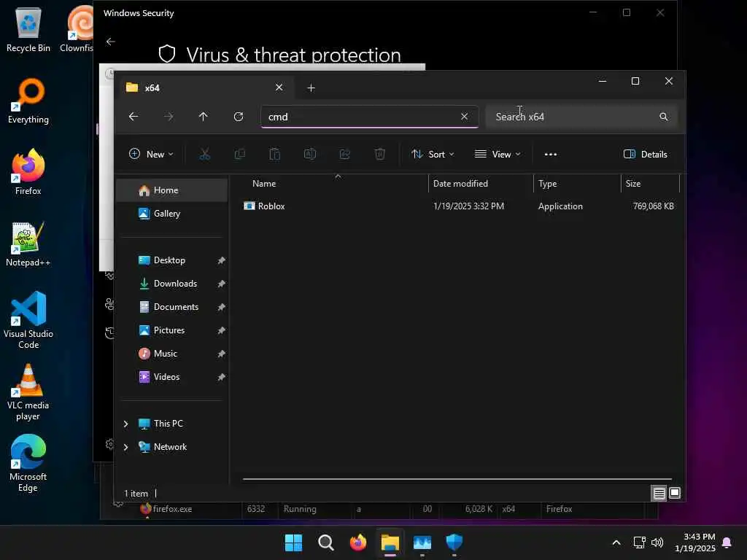Select Microsoft Edge desktop shortcut
Viewport: 747px width, 560px height.
tap(28, 463)
